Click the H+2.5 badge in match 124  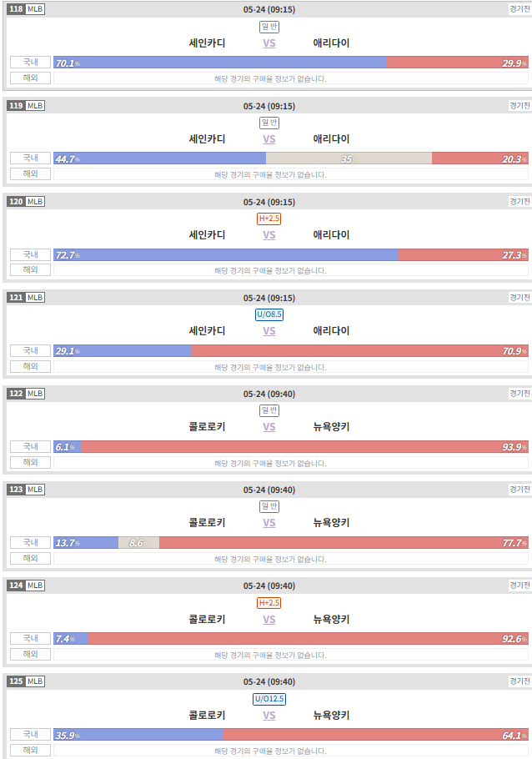(269, 603)
